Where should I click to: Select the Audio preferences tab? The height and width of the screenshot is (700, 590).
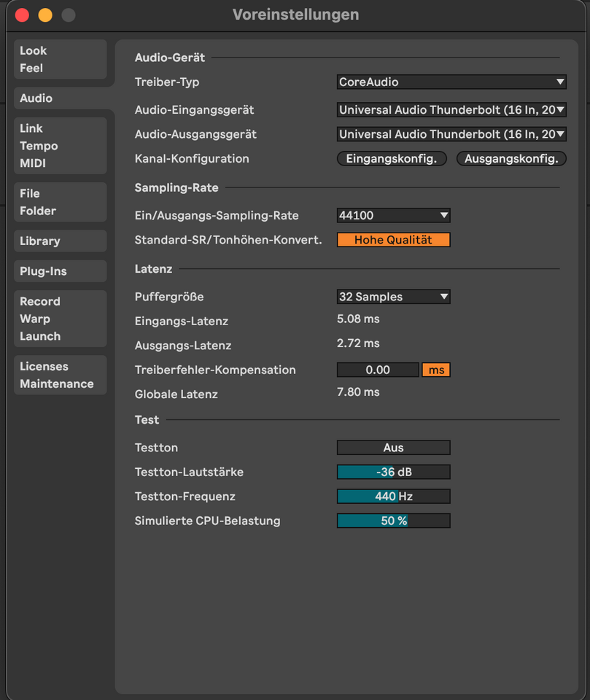tap(61, 98)
